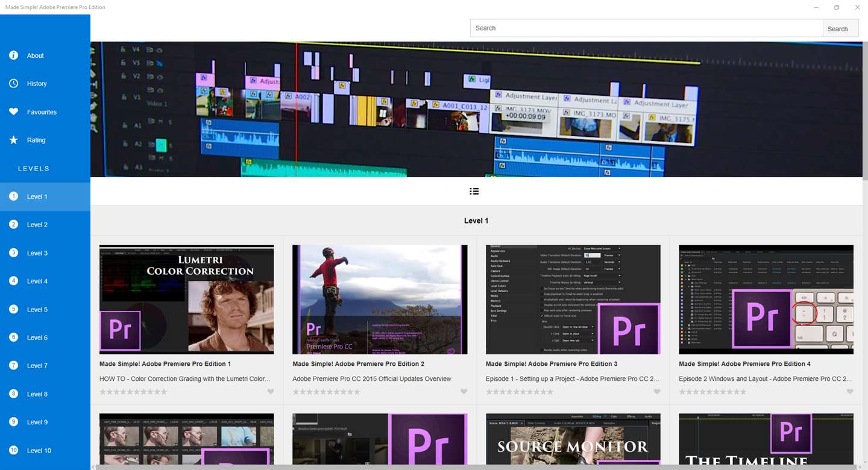The height and width of the screenshot is (470, 868).
Task: Favourite Edition 4 with its heart icon
Action: click(x=850, y=392)
